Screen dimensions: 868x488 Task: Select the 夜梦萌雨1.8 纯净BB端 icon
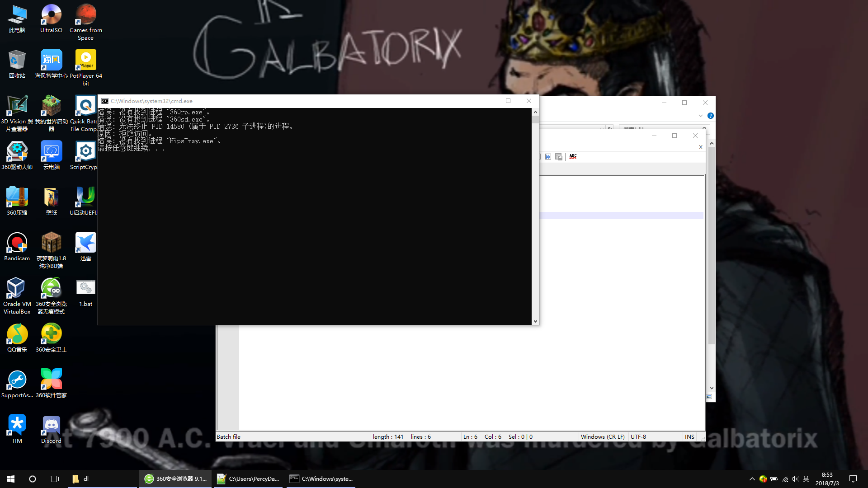(x=51, y=250)
